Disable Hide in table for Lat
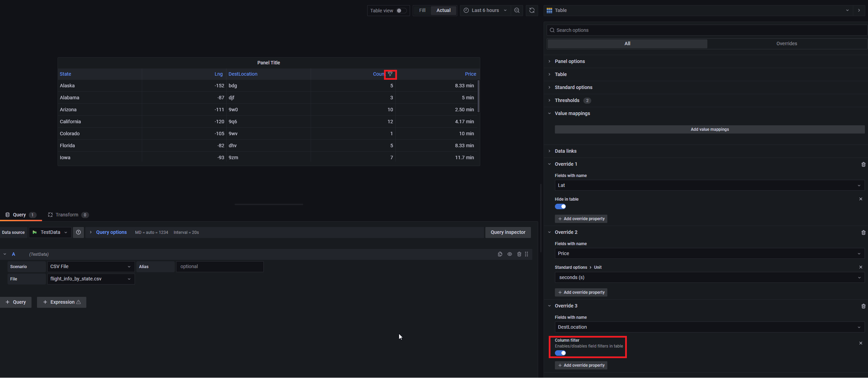Viewport: 868px width, 378px height. click(560, 206)
